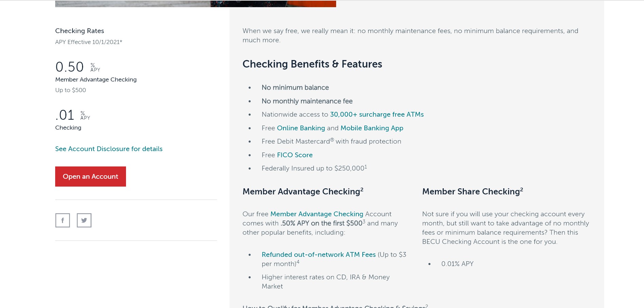The image size is (644, 308).
Task: Follow the Mobile Banking App link
Action: click(372, 128)
